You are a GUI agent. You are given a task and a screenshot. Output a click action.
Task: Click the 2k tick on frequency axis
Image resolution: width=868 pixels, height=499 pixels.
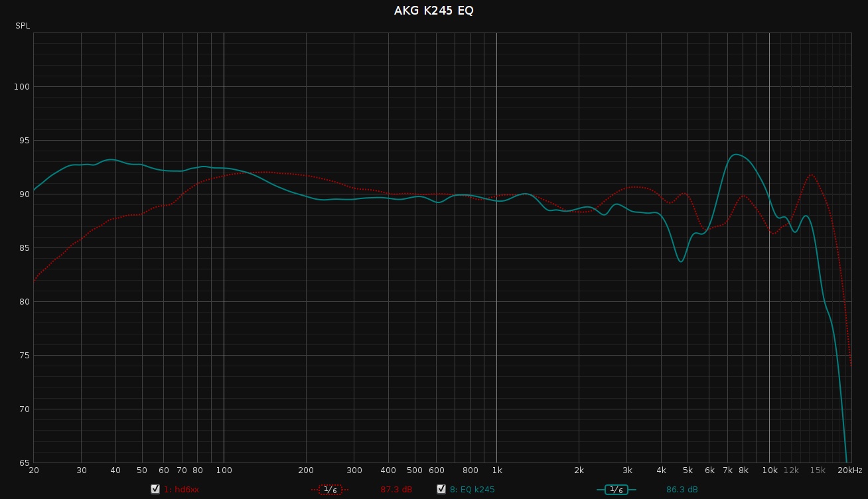coord(579,470)
